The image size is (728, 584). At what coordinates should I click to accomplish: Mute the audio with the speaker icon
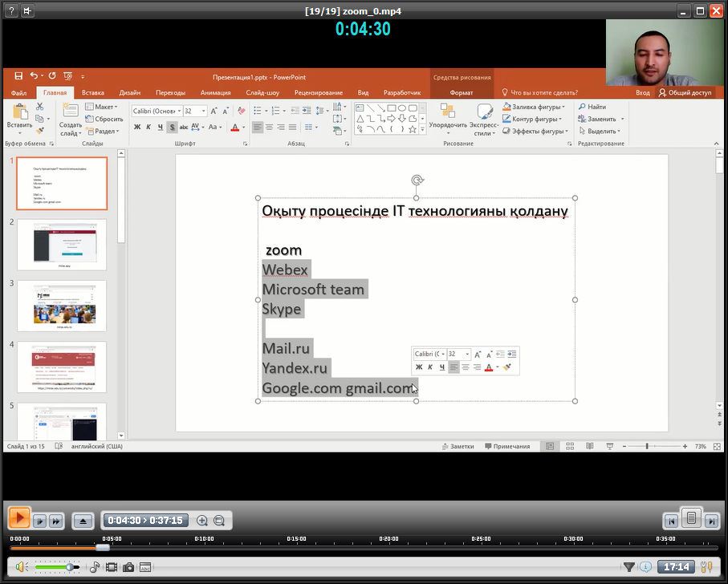pyautogui.click(x=22, y=567)
